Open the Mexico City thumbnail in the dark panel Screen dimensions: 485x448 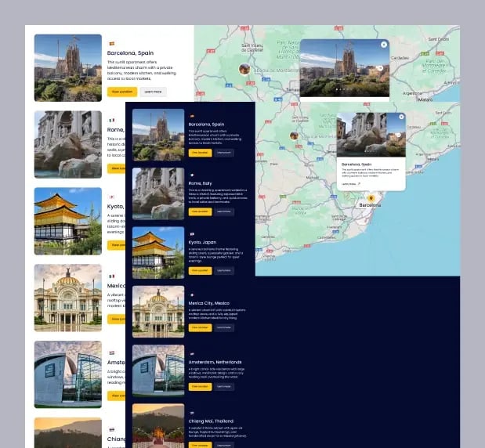point(158,312)
